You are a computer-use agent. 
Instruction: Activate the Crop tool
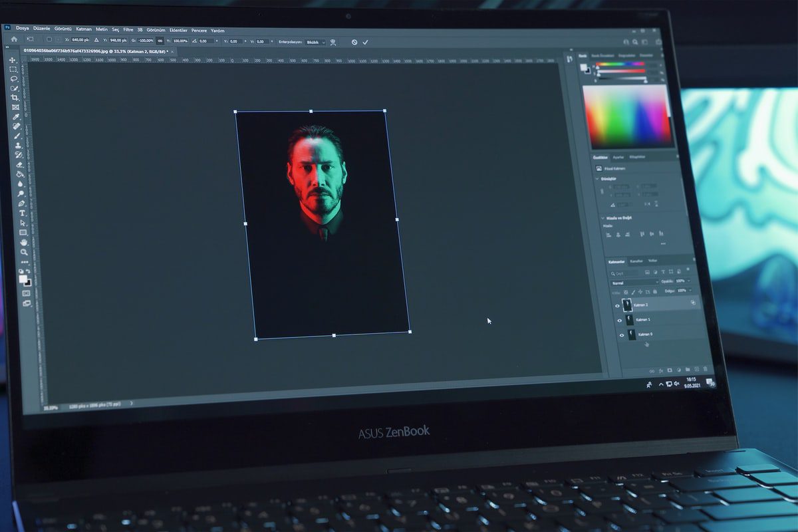click(14, 97)
